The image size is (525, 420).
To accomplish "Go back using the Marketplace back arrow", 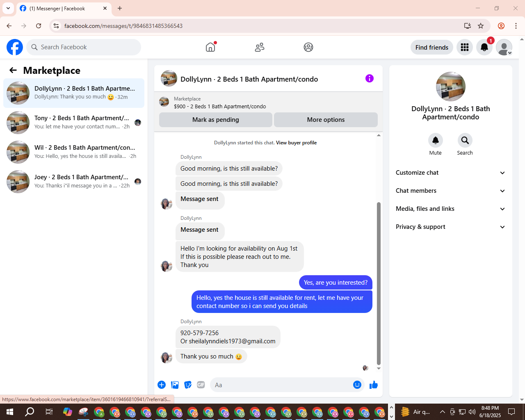I will 13,70.
